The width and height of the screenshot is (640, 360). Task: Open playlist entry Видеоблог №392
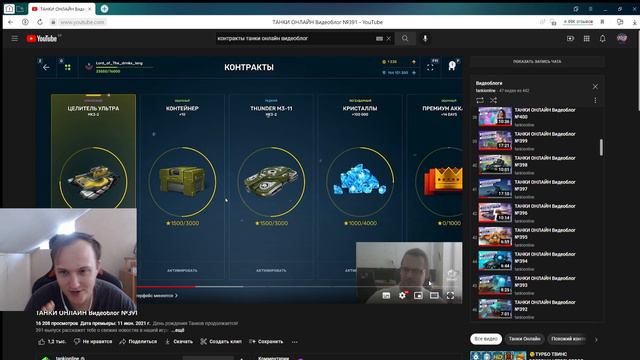click(535, 309)
